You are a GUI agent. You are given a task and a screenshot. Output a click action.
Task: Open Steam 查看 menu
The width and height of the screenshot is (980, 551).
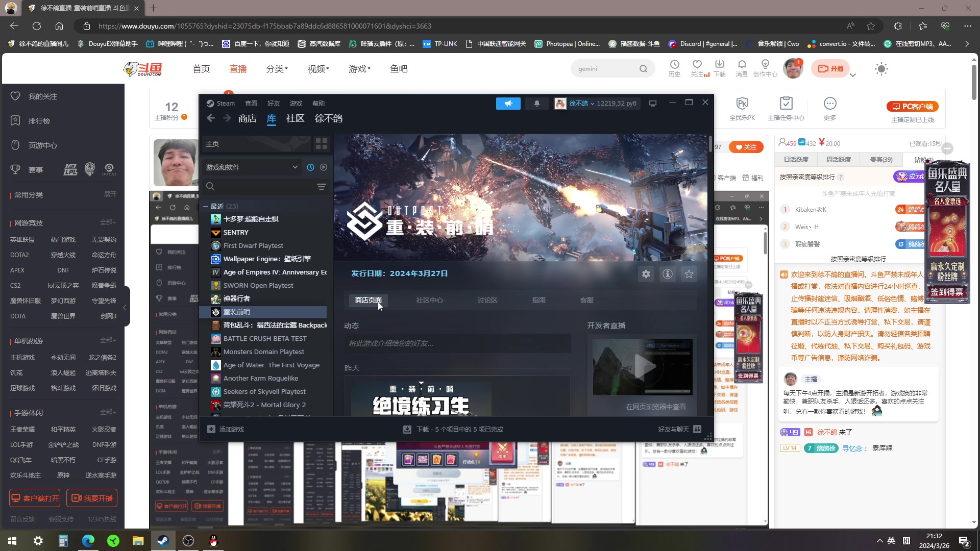[x=251, y=104]
